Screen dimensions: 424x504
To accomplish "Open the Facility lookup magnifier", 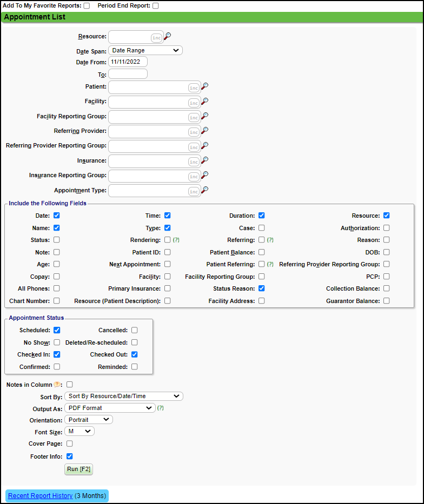I will coord(204,101).
